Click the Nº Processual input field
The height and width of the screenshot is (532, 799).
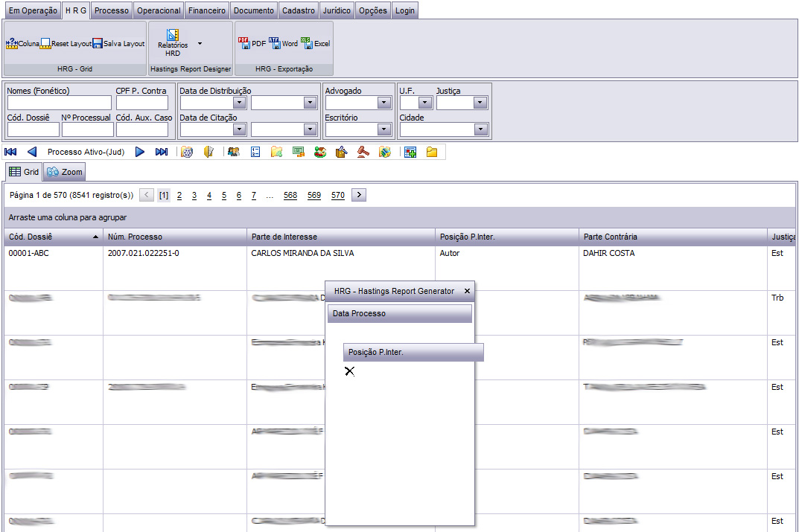[x=88, y=129]
